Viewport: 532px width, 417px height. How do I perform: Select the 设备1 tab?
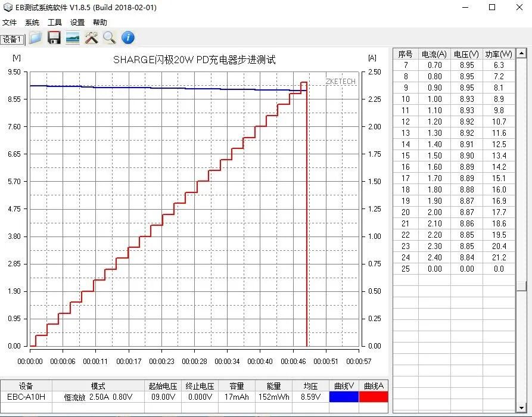click(13, 39)
